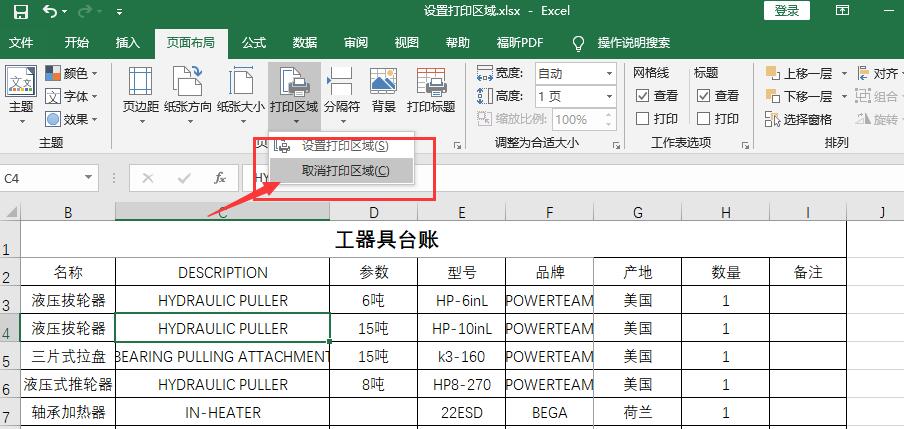
Task: Select column D header
Action: pos(374,212)
